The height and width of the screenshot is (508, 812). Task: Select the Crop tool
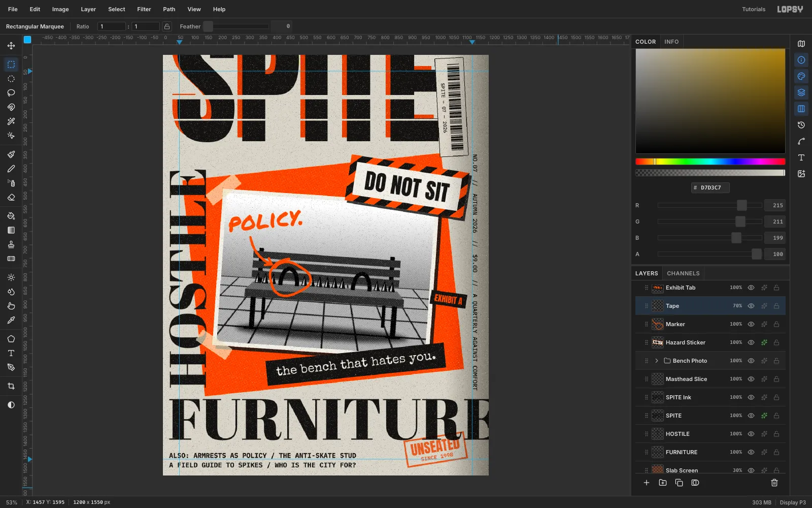pos(11,386)
